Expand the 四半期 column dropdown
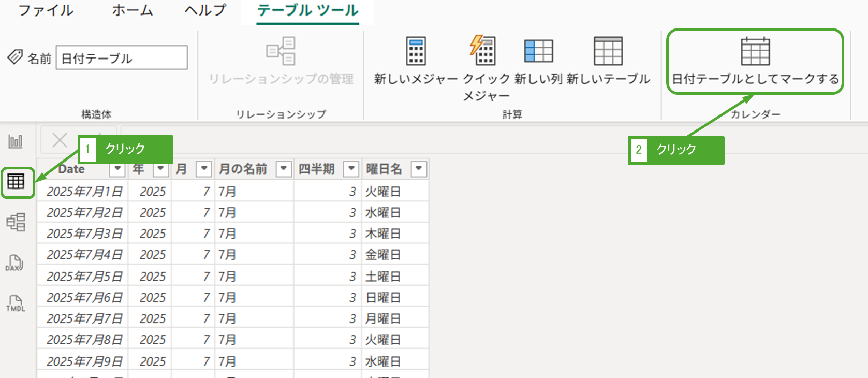Viewport: 868px width, 378px height. tap(351, 169)
